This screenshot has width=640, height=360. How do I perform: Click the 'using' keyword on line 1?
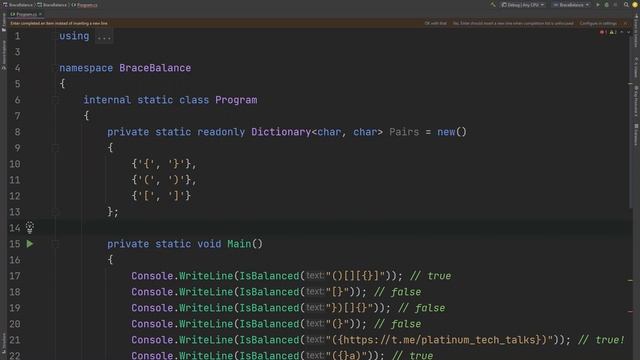[74, 36]
